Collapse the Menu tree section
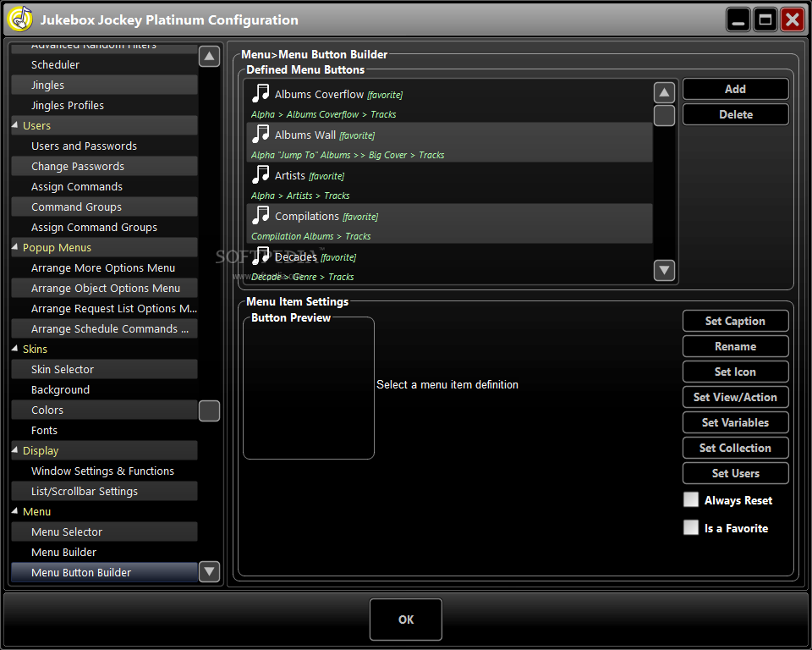The image size is (812, 650). tap(15, 510)
